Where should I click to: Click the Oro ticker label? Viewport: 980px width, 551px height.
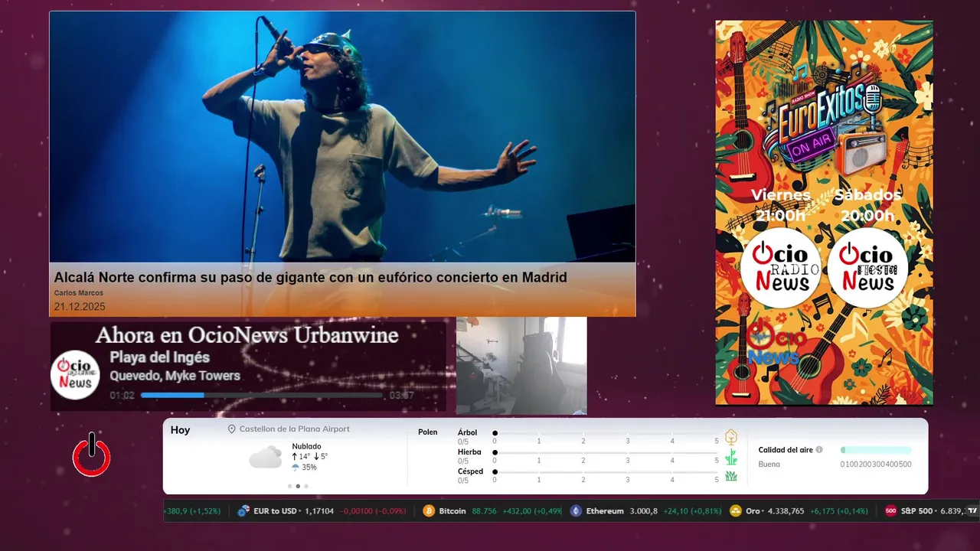click(754, 511)
